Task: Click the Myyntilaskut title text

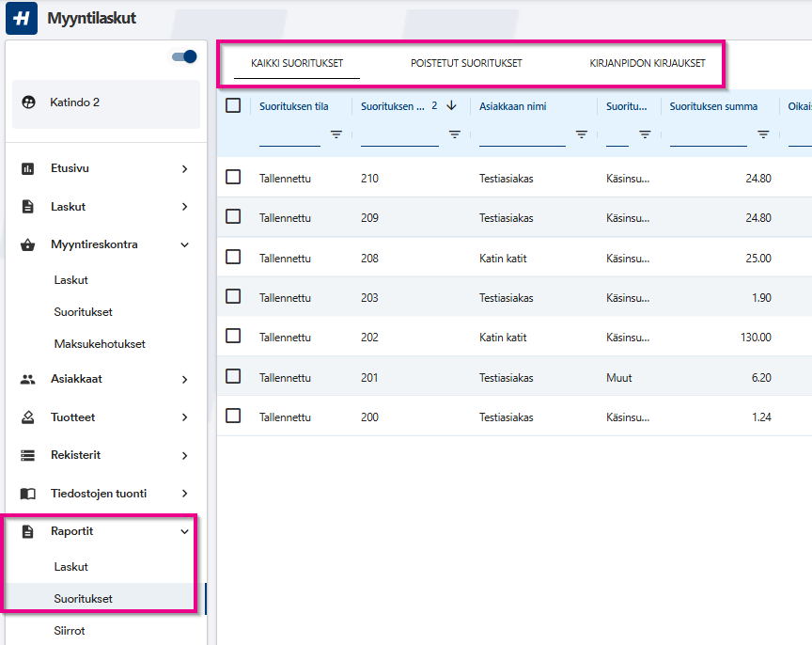Action: (x=92, y=18)
